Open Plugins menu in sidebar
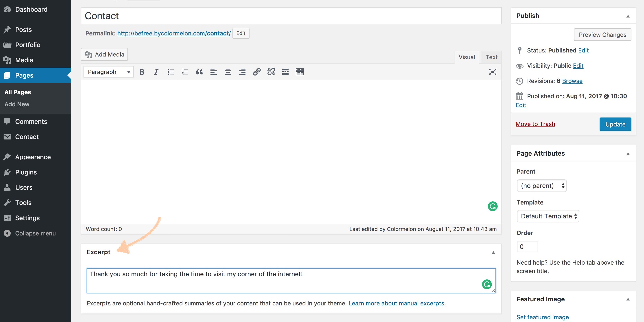644x322 pixels. point(35,172)
